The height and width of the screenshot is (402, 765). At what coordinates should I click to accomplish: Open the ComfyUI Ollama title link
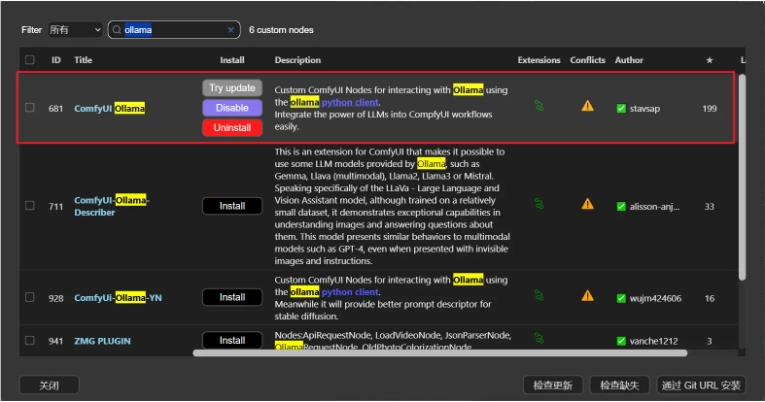pyautogui.click(x=109, y=108)
